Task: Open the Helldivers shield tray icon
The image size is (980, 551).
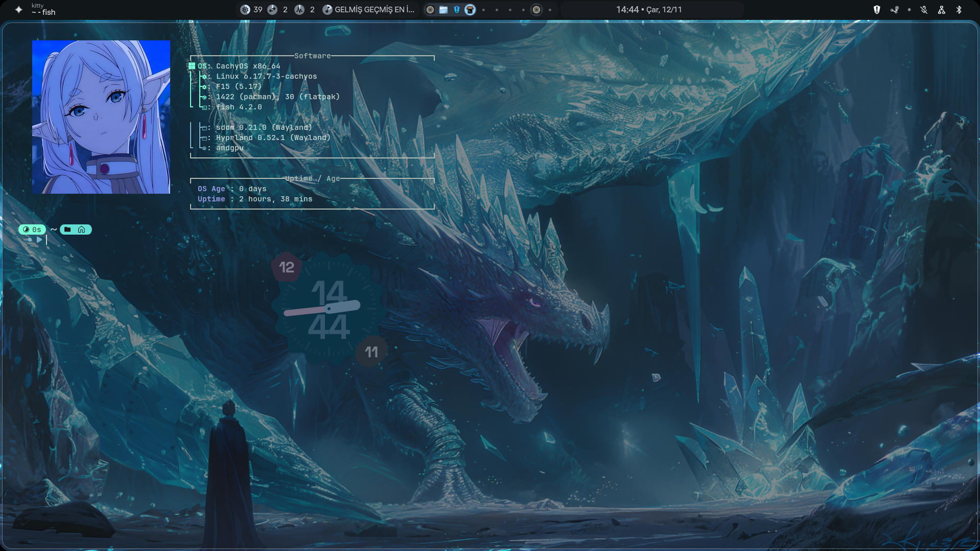Action: 877,10
